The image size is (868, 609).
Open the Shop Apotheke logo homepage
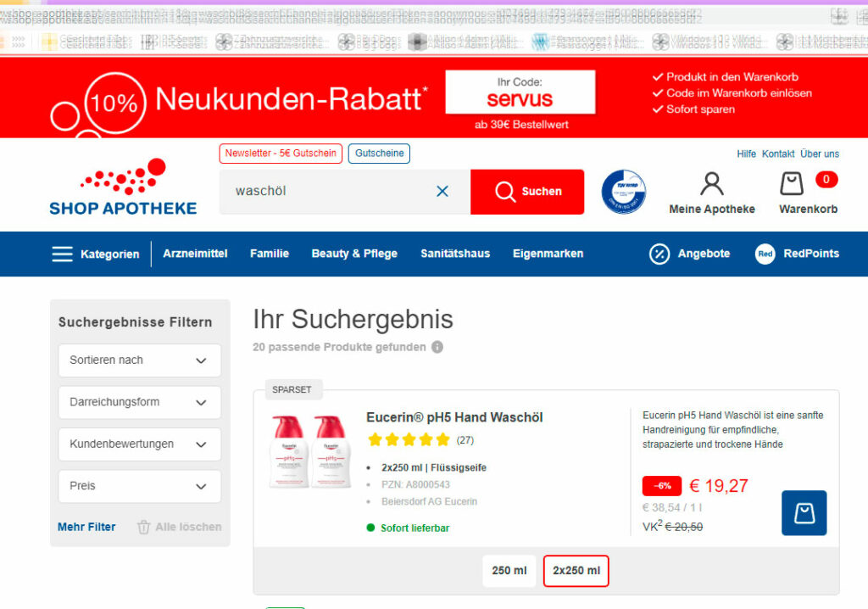[123, 187]
